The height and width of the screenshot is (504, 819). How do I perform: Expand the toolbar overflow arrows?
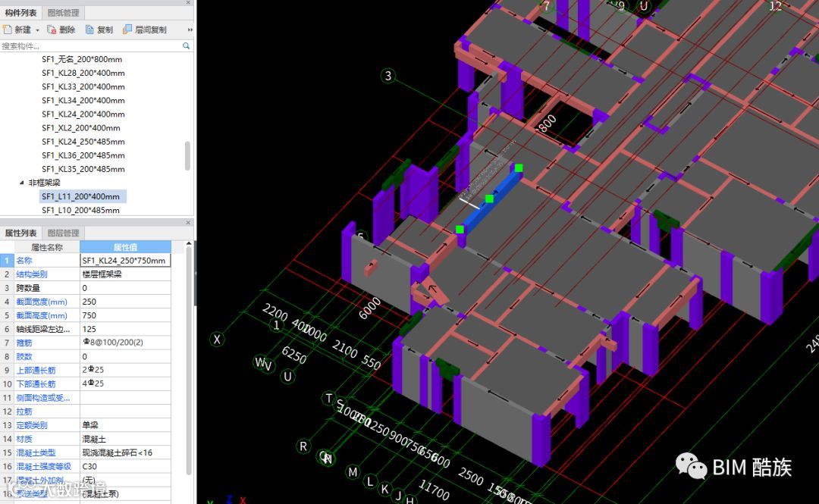(x=190, y=30)
